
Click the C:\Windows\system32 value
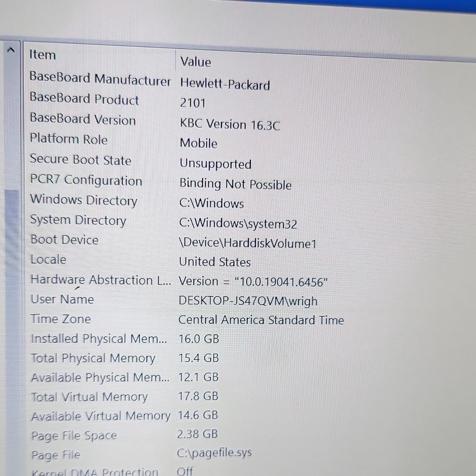click(238, 223)
